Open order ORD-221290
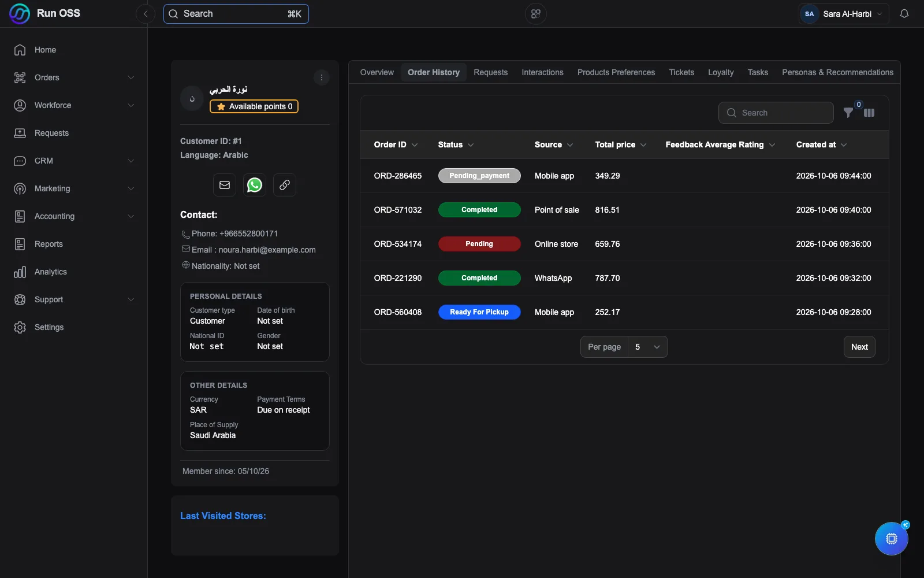924x578 pixels. [398, 278]
